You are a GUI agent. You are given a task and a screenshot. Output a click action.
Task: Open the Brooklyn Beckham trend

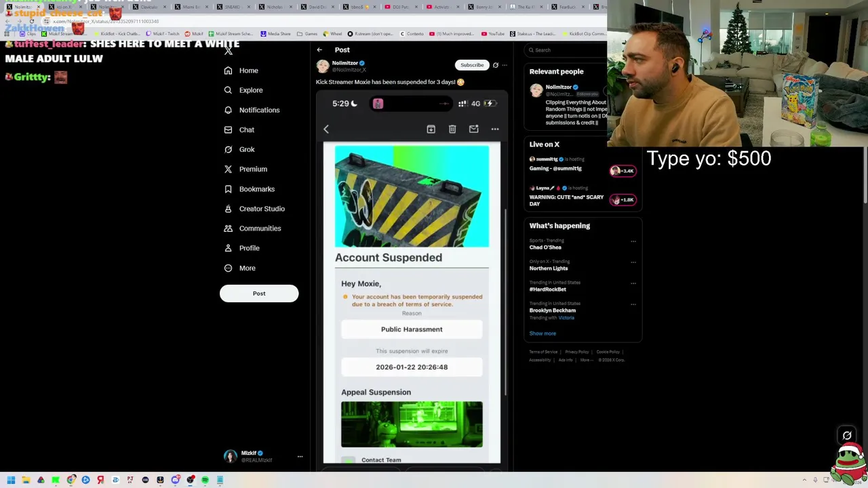[553, 310]
